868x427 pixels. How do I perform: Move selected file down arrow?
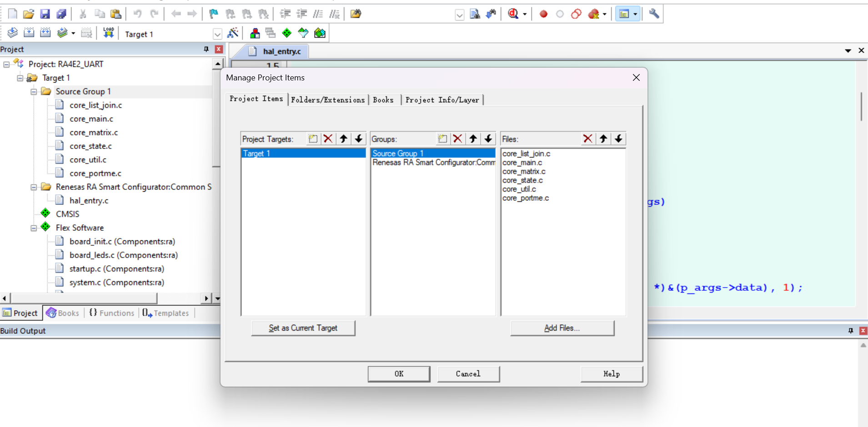point(618,139)
